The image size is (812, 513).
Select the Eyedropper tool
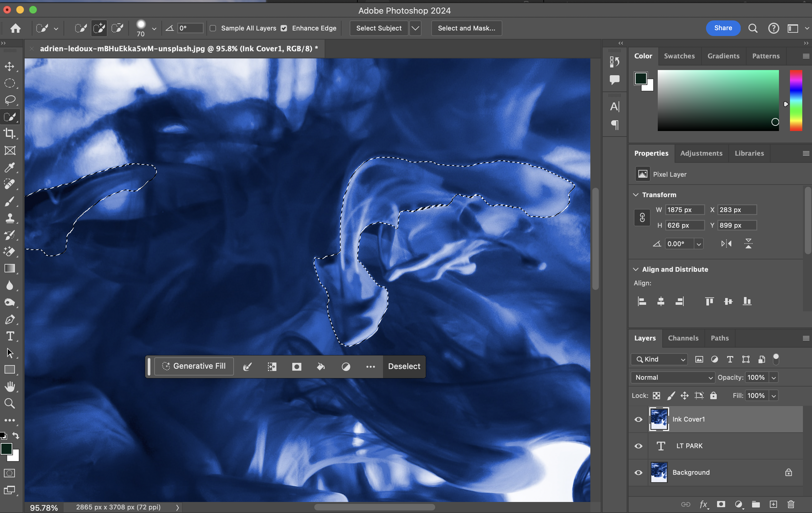point(9,167)
